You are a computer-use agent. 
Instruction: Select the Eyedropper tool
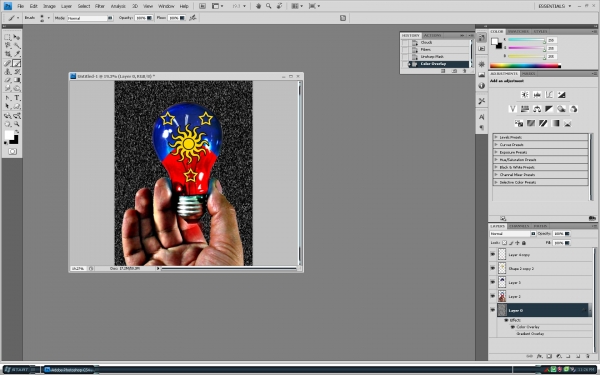pos(17,54)
